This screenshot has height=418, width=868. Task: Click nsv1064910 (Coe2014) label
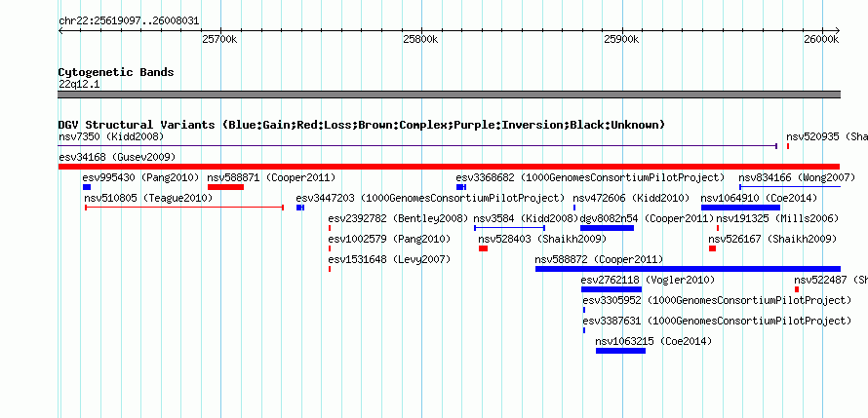(x=759, y=198)
